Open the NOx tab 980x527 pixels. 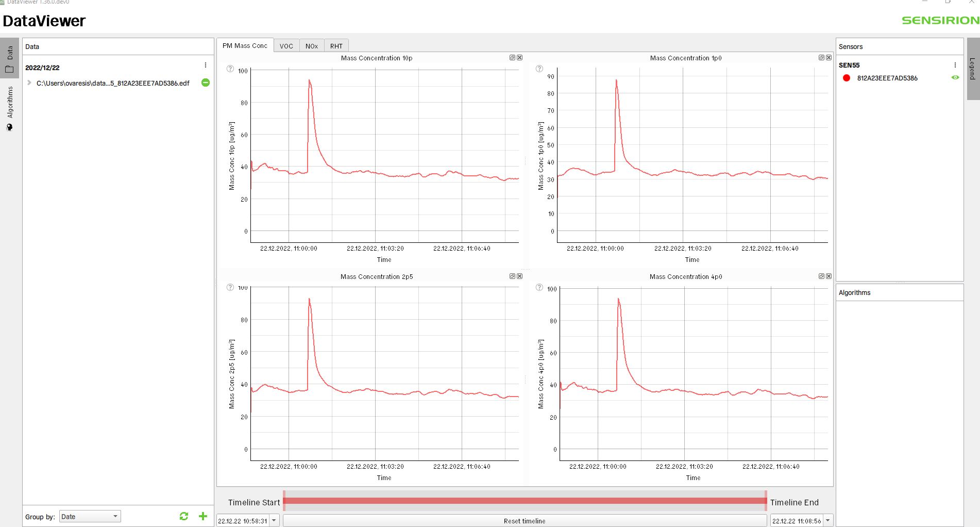[x=311, y=46]
